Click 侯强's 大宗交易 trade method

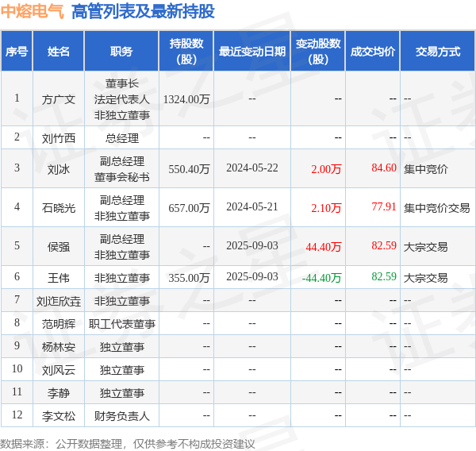[x=425, y=247]
